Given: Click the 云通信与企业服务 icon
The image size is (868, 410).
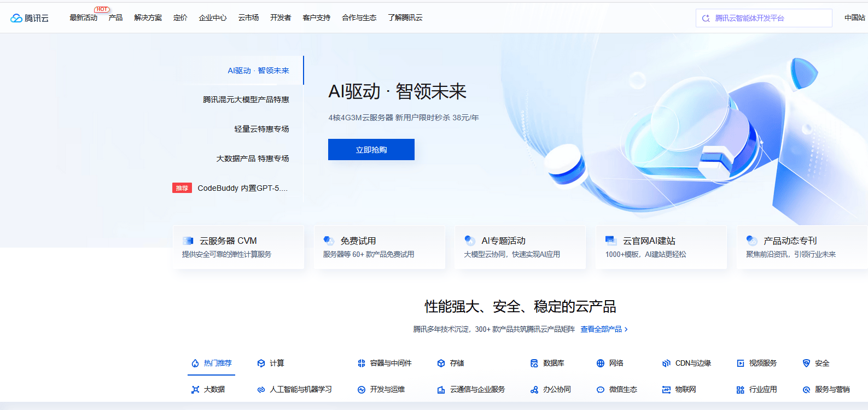Looking at the screenshot, I should click(441, 389).
